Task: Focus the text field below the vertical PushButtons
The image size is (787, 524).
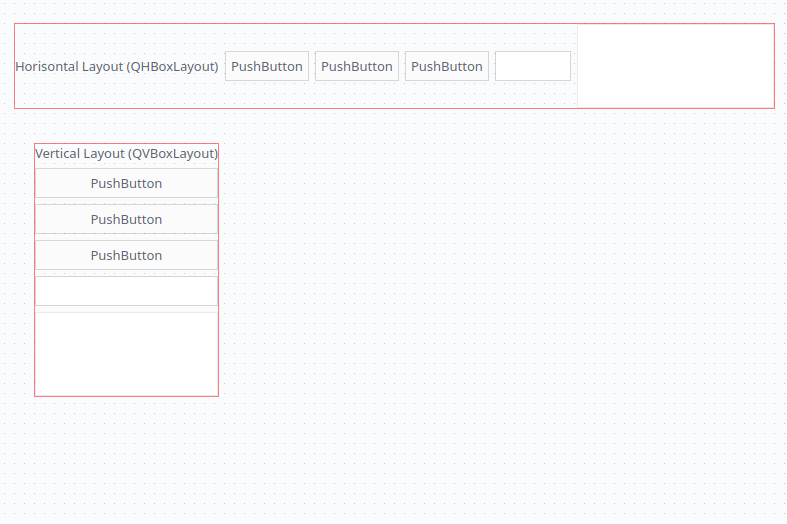Action: pos(126,291)
